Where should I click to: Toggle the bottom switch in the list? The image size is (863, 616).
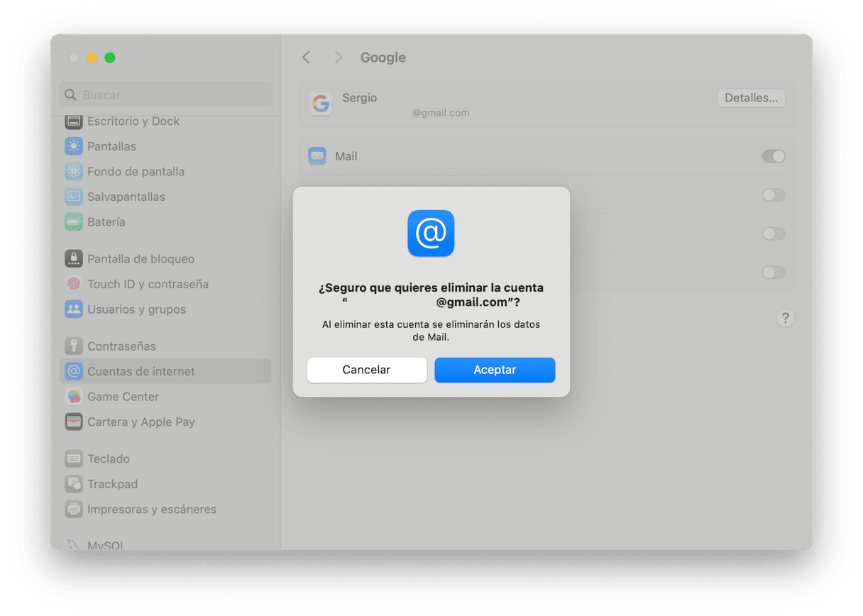774,272
